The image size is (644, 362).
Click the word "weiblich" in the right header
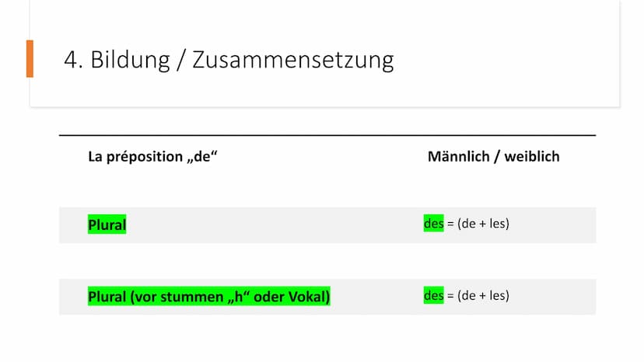click(532, 157)
